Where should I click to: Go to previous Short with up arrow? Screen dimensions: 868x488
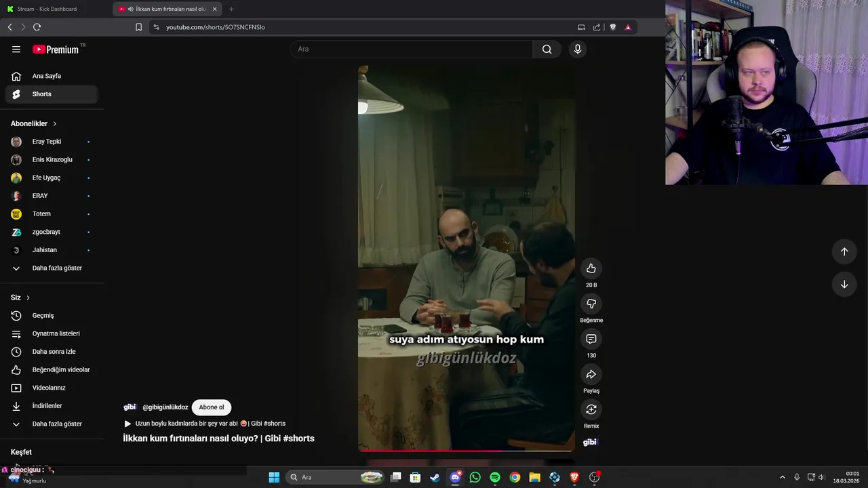[844, 251]
